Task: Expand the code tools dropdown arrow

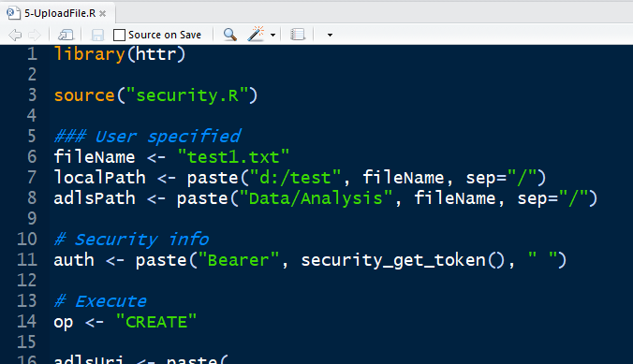Action: [x=272, y=36]
